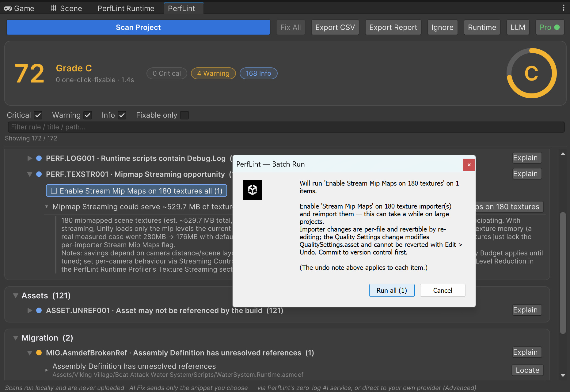Image resolution: width=570 pixels, height=392 pixels.
Task: Click the orange dot beside MIG.AsmdefBrokenRef
Action: [39, 353]
